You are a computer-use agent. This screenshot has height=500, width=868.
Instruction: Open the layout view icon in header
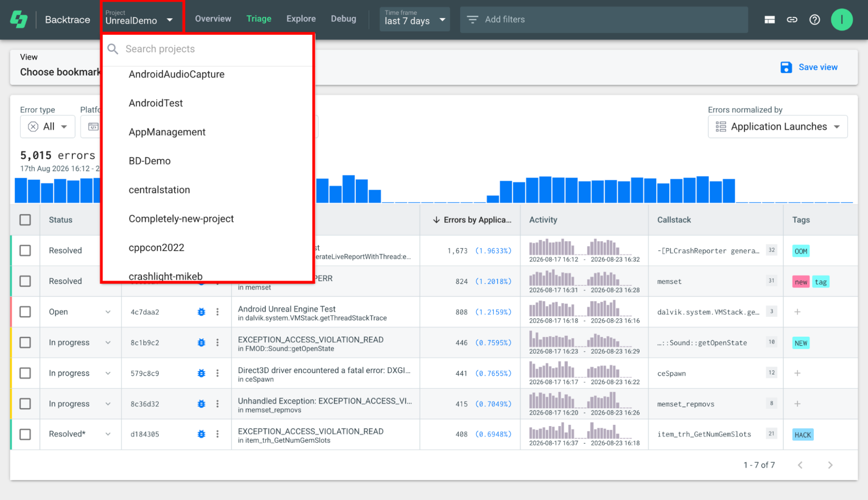pos(769,20)
